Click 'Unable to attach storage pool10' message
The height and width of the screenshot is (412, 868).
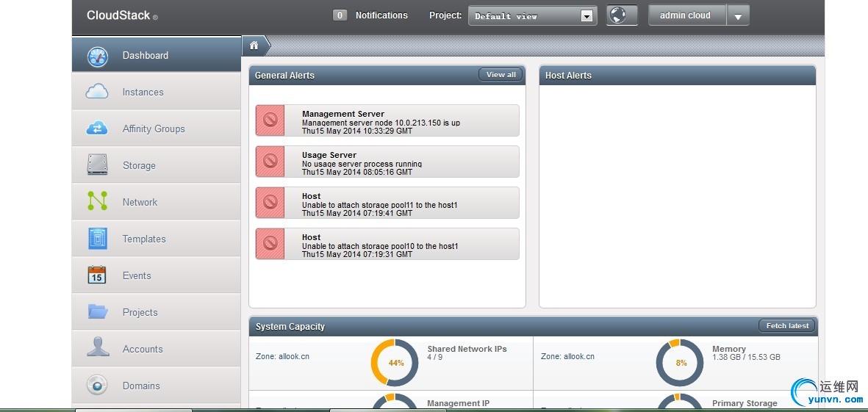click(x=380, y=246)
